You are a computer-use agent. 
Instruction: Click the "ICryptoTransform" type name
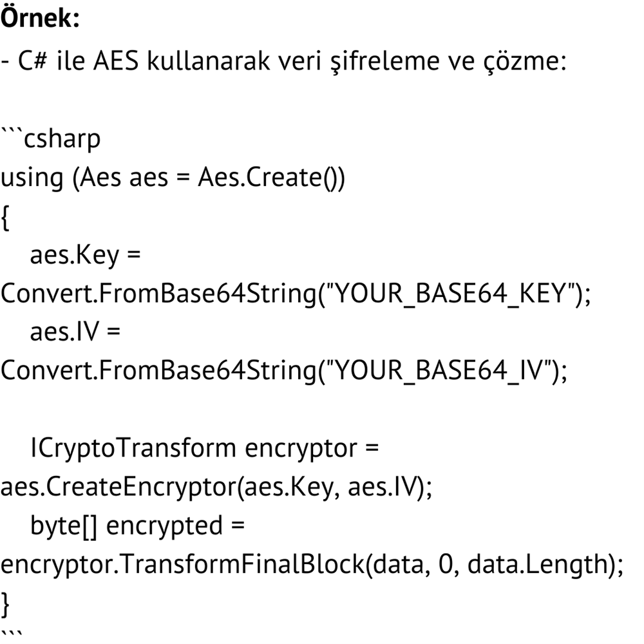(x=133, y=448)
